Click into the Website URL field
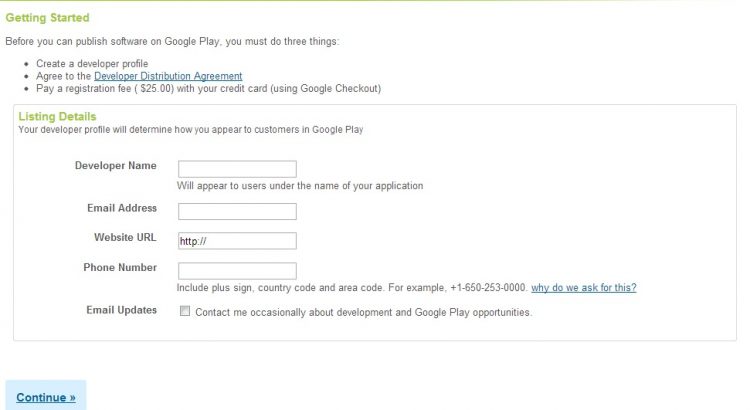Viewport: 750px width, 410px height. pyautogui.click(x=237, y=241)
